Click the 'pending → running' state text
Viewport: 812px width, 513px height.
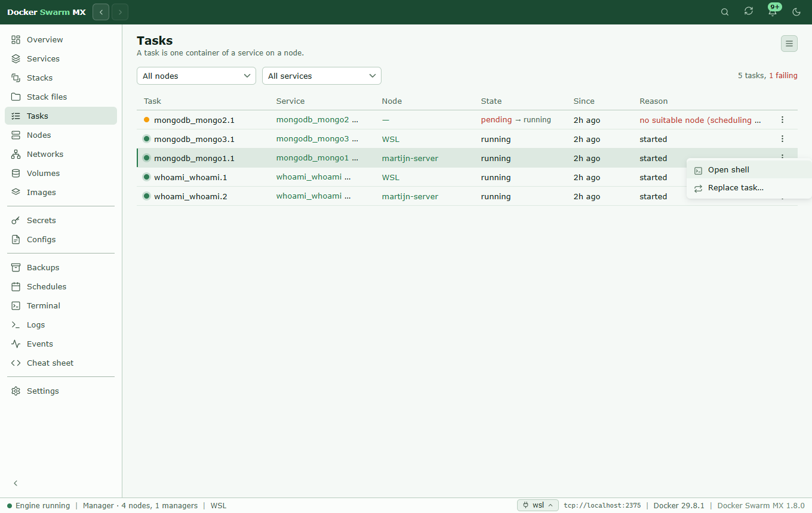click(516, 120)
